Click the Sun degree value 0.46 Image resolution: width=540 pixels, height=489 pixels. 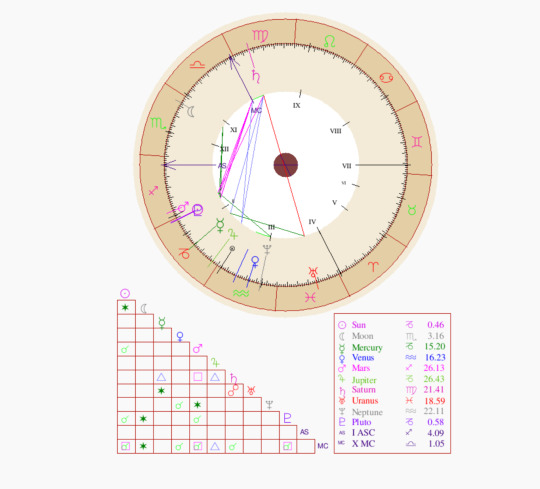(436, 325)
